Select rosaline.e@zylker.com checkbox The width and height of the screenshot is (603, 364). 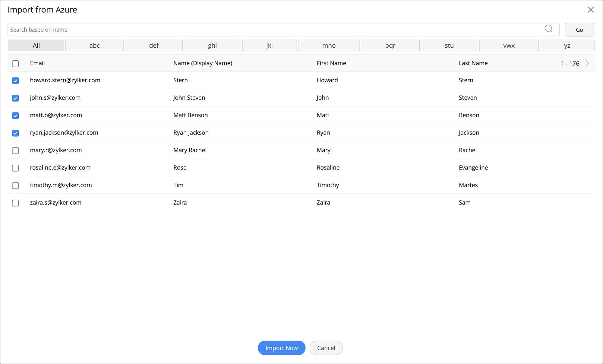pyautogui.click(x=15, y=168)
